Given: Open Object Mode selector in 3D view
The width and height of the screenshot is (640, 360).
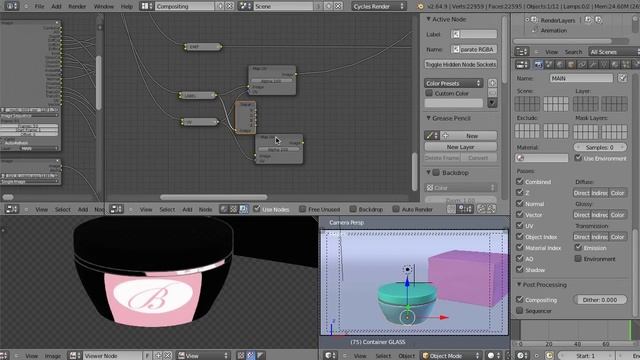Looking at the screenshot, I should click(x=451, y=356).
